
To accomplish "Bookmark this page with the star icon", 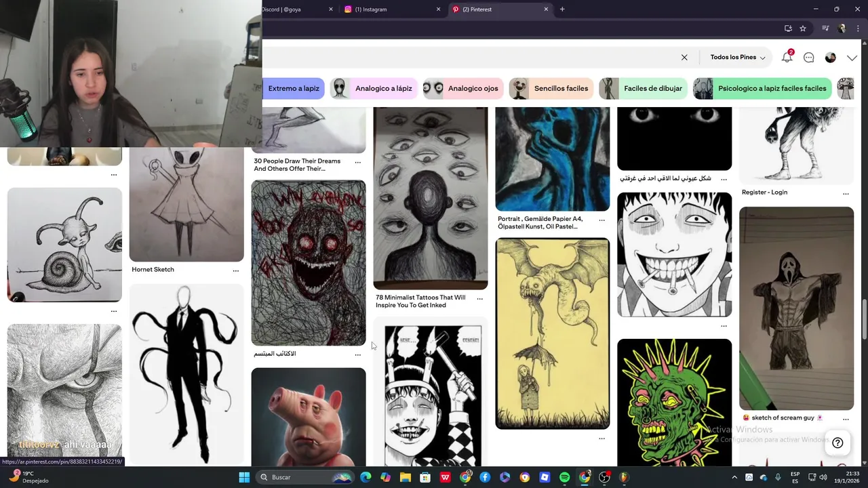I will coord(803,28).
